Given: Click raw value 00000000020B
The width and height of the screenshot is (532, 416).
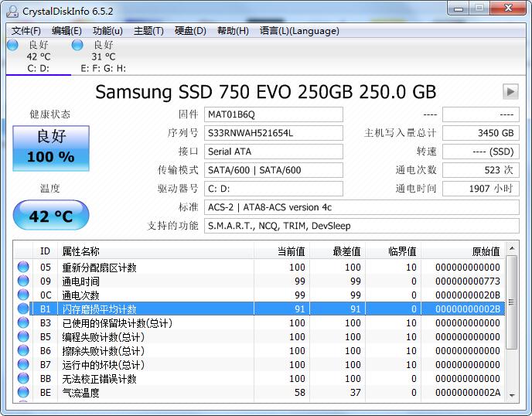Looking at the screenshot, I should point(468,295).
